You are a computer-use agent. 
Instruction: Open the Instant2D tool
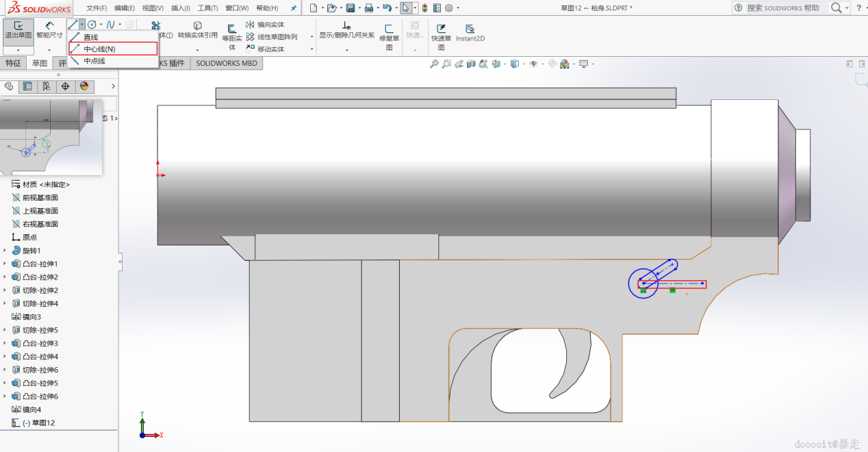point(470,33)
